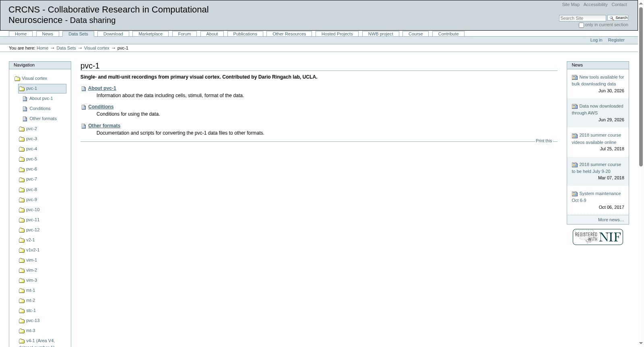Click the Search button
Image resolution: width=644 pixels, height=347 pixels.
pos(618,18)
